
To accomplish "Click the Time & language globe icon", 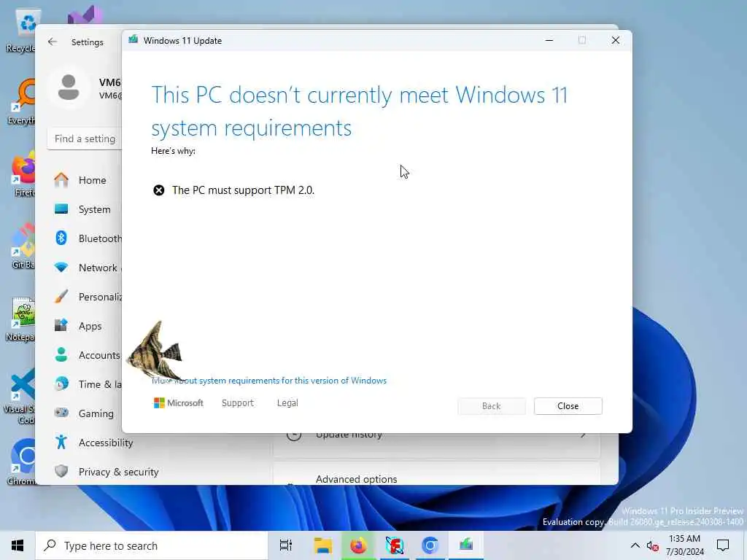I will [x=61, y=384].
